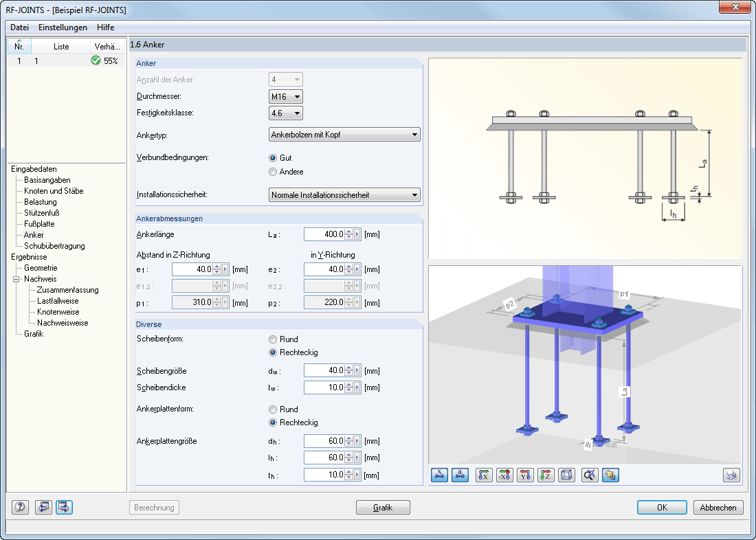Choose Rechteckig for Ankerplattenform
This screenshot has height=540, width=756.
(x=273, y=423)
